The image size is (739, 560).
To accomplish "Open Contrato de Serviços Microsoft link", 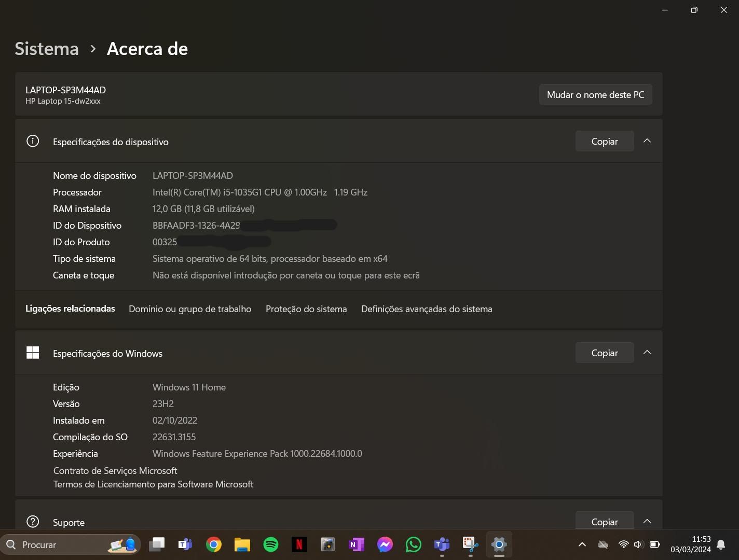I will click(x=115, y=471).
